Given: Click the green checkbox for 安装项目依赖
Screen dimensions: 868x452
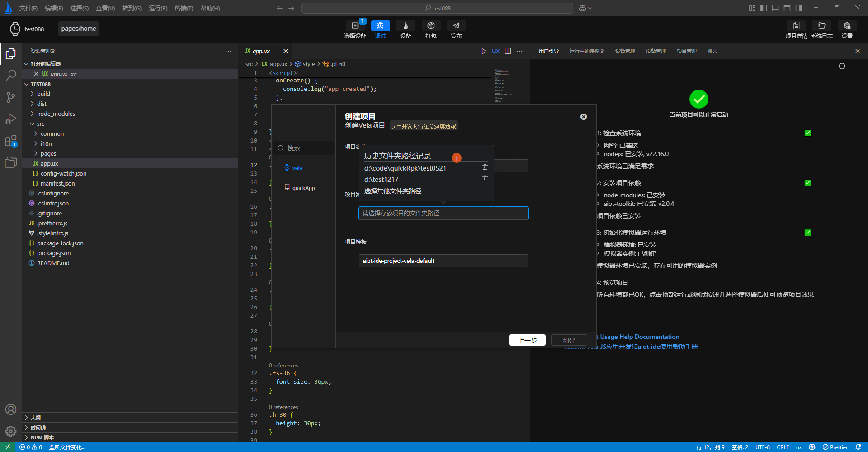Looking at the screenshot, I should pos(807,183).
